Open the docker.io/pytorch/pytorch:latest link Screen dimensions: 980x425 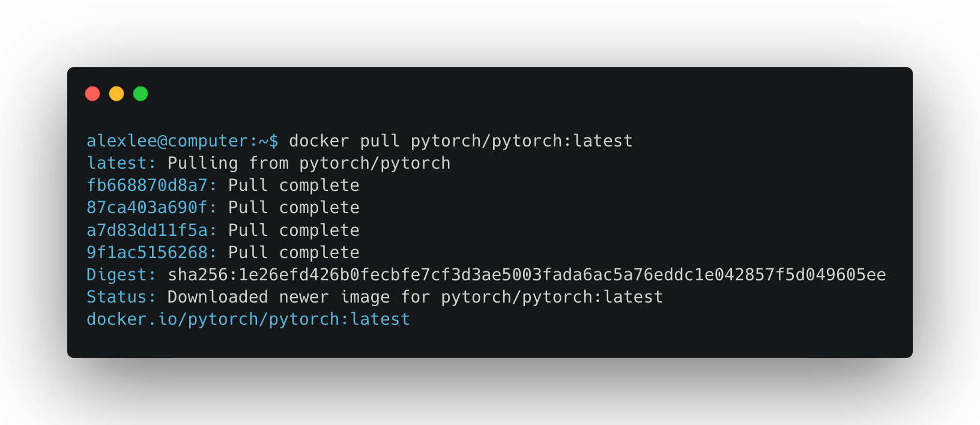click(x=247, y=319)
